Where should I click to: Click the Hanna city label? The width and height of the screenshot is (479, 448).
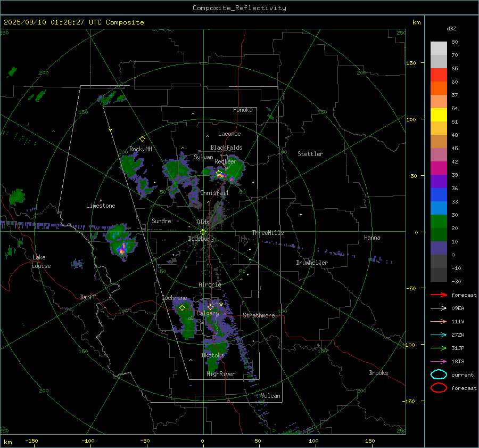[x=372, y=238]
